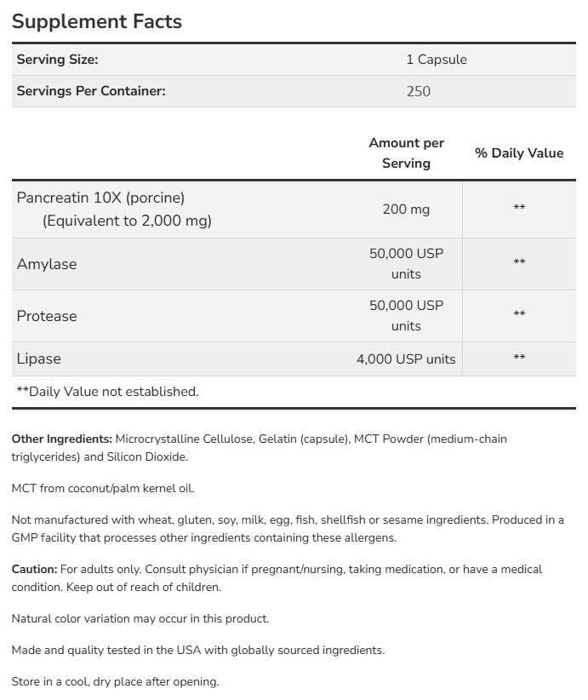
Task: Click the Caution bold label
Action: tap(35, 569)
